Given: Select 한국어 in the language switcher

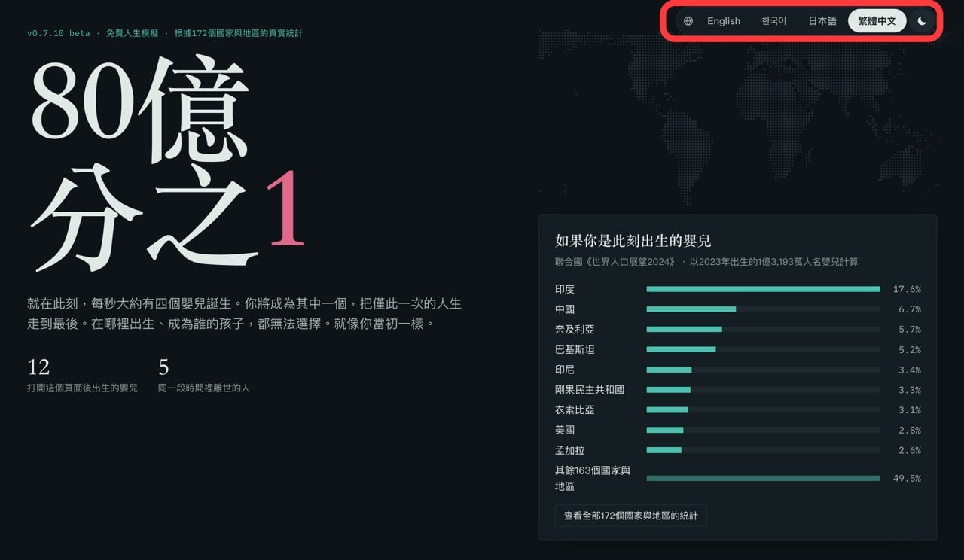Looking at the screenshot, I should [x=773, y=21].
